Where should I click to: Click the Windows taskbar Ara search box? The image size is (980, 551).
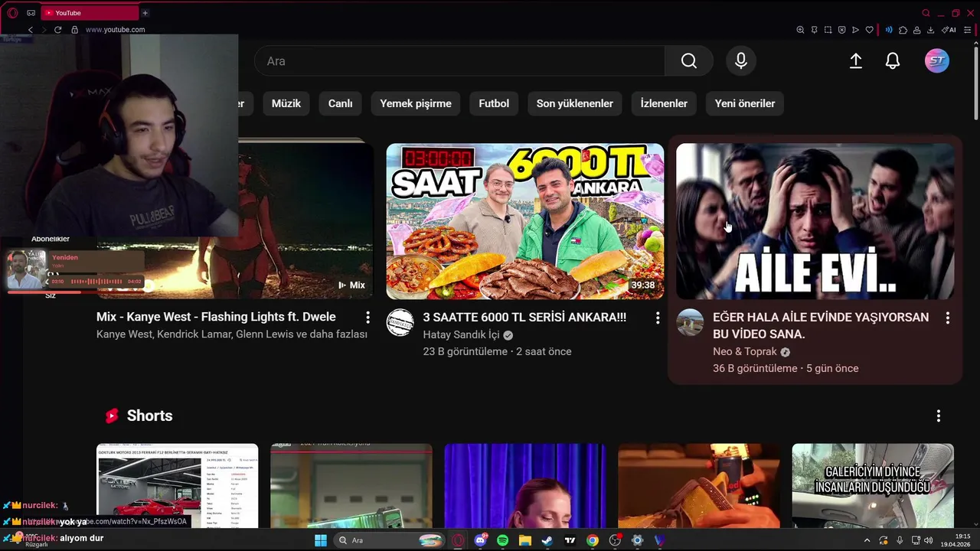(x=389, y=540)
